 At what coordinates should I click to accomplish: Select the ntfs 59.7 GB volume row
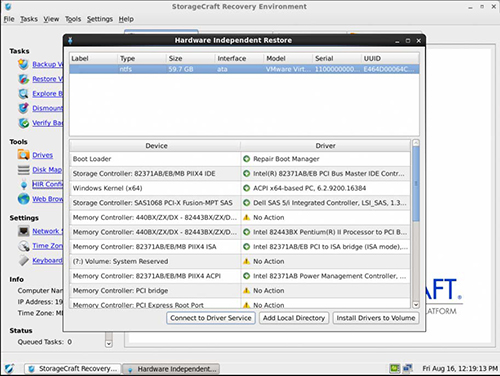click(x=244, y=69)
